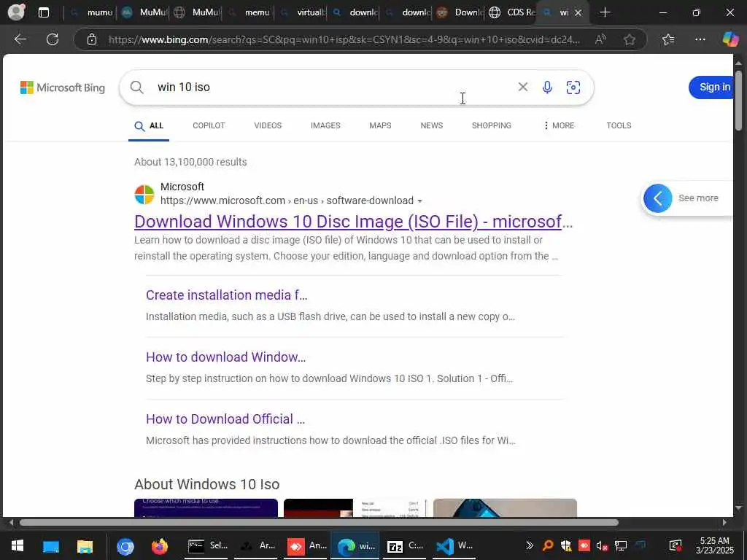Switch to the first mumu browser tab
Image resolution: width=747 pixels, height=560 pixels.
(90, 12)
